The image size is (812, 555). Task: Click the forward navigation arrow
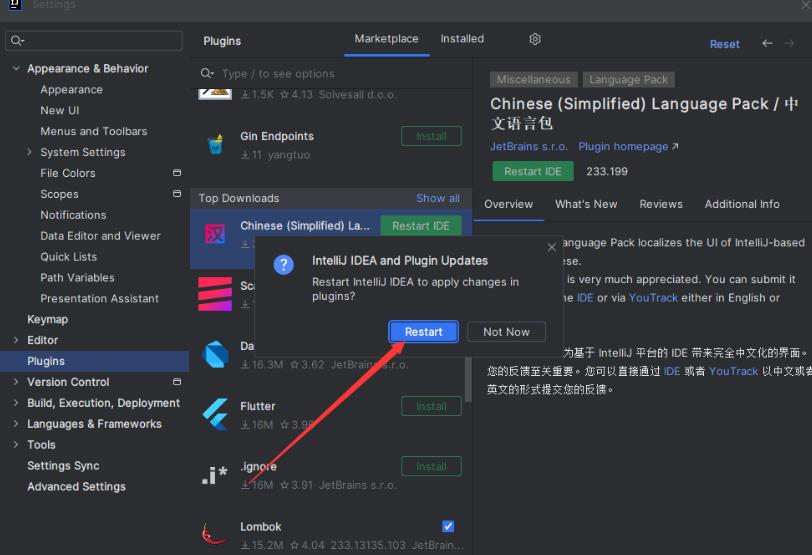tap(789, 43)
